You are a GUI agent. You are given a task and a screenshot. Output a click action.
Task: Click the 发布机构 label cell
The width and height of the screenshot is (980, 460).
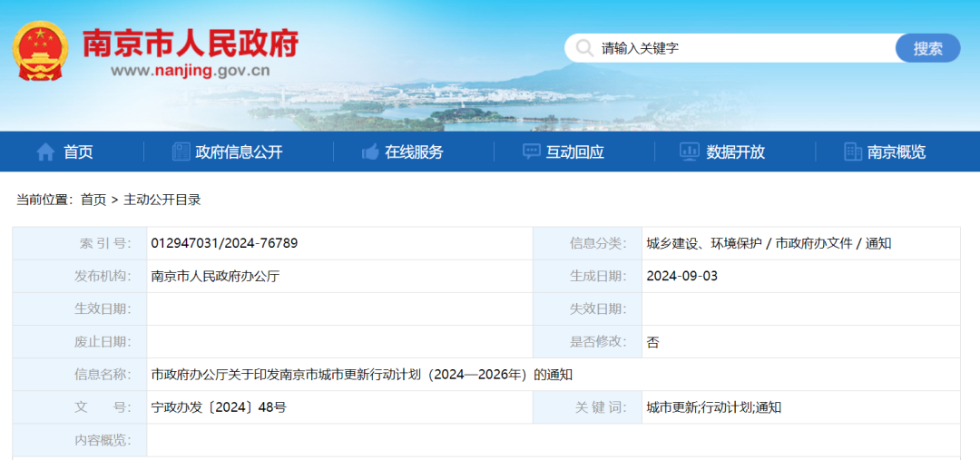(79, 276)
